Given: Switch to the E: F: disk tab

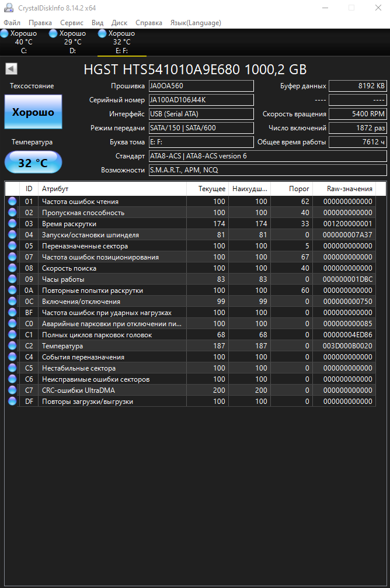Looking at the screenshot, I should coord(121,42).
